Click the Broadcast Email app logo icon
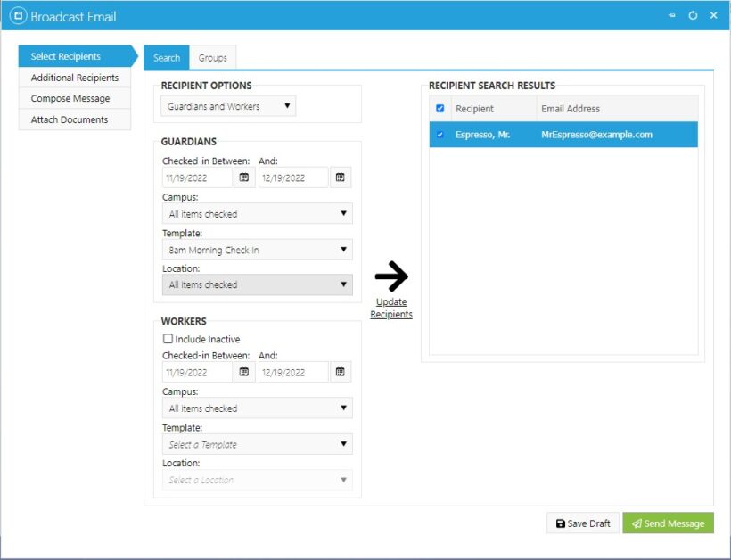The width and height of the screenshot is (731, 560). [x=17, y=16]
